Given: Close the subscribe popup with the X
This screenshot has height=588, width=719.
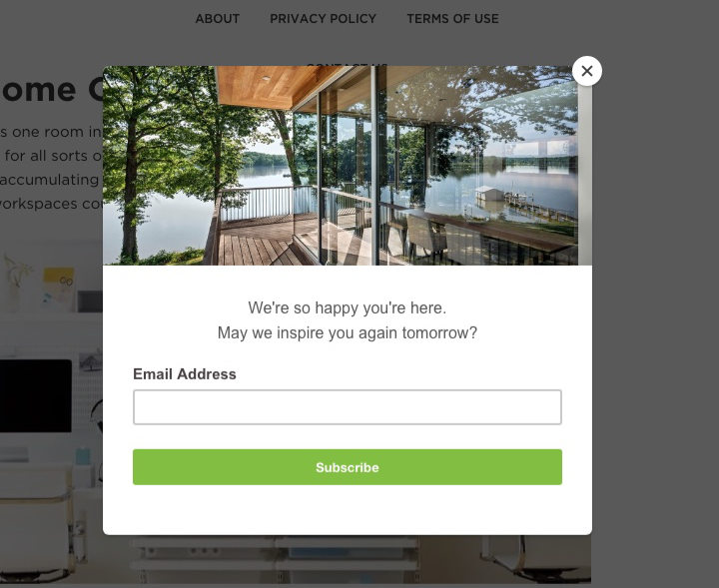Looking at the screenshot, I should tap(587, 71).
